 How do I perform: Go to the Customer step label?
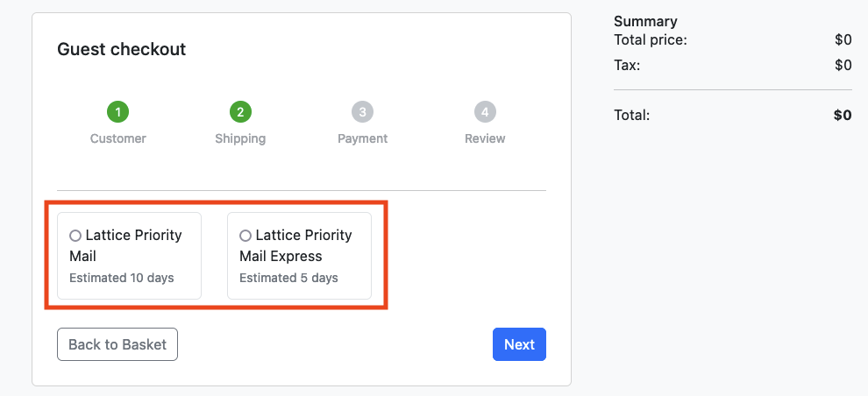[117, 138]
